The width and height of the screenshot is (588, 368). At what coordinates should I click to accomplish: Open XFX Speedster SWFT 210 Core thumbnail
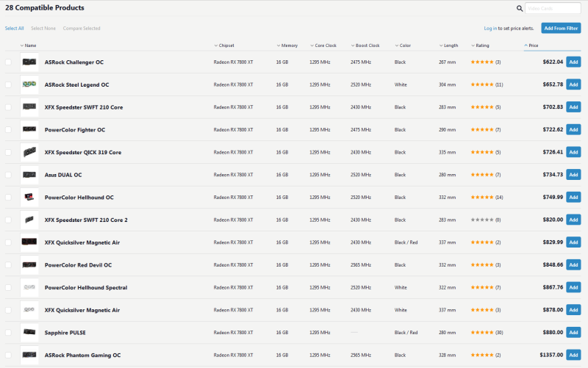pyautogui.click(x=29, y=107)
